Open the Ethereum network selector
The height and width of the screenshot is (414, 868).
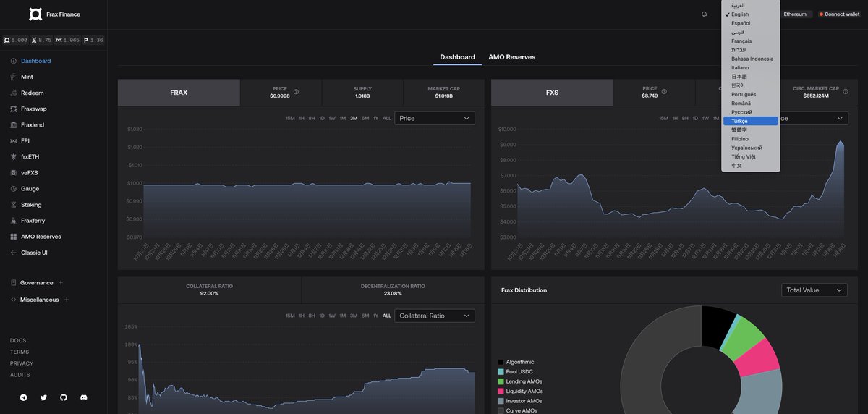click(796, 14)
